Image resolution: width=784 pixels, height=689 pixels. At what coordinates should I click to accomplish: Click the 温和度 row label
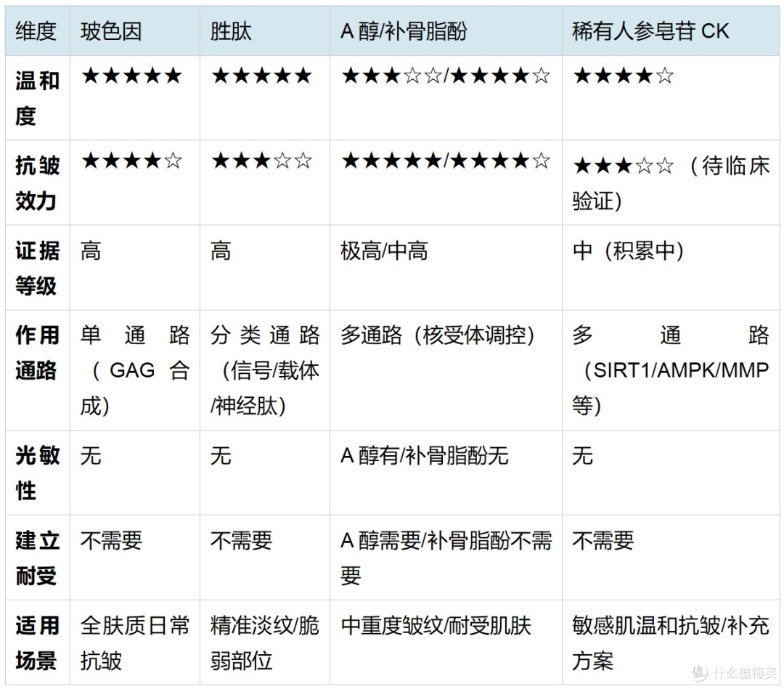[38, 98]
